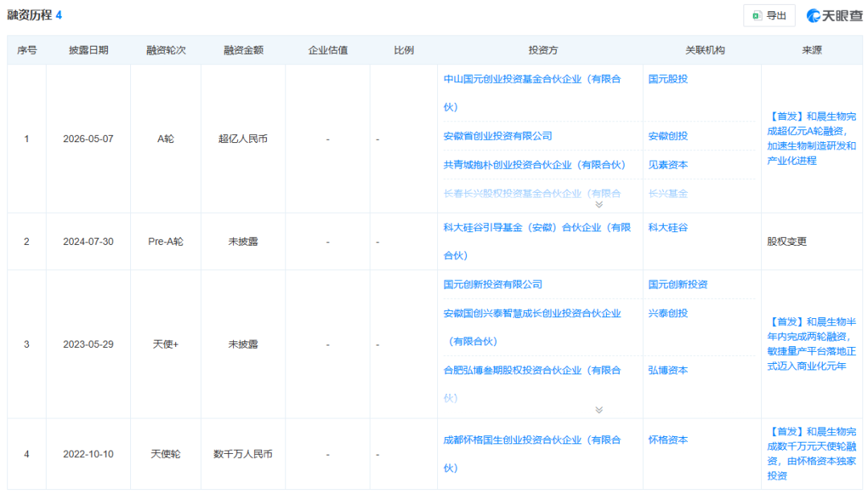This screenshot has height=494, width=868.
Task: Click the 来源 column header
Action: click(x=812, y=51)
